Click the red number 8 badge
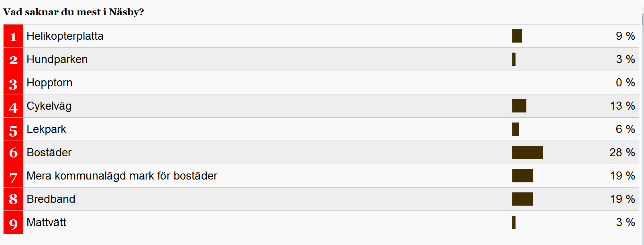This screenshot has height=245, width=644. [13, 199]
